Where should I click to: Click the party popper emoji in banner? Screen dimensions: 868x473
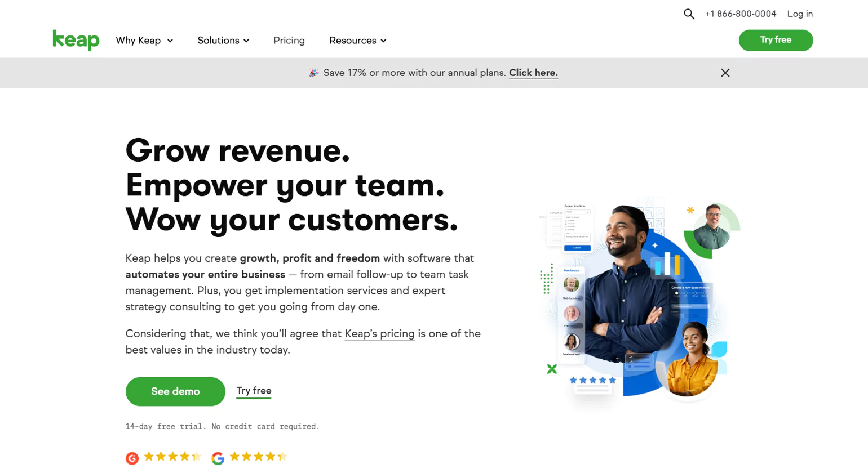click(314, 73)
